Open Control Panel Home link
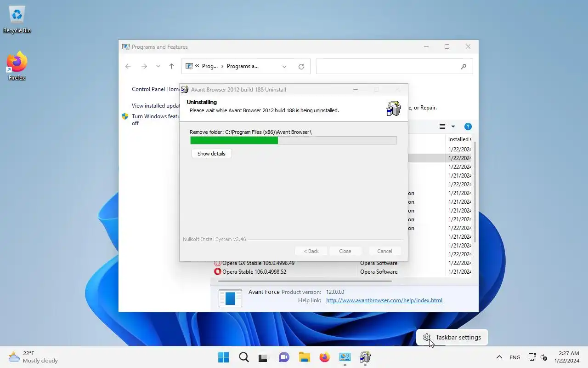This screenshot has width=588, height=368. [155, 89]
